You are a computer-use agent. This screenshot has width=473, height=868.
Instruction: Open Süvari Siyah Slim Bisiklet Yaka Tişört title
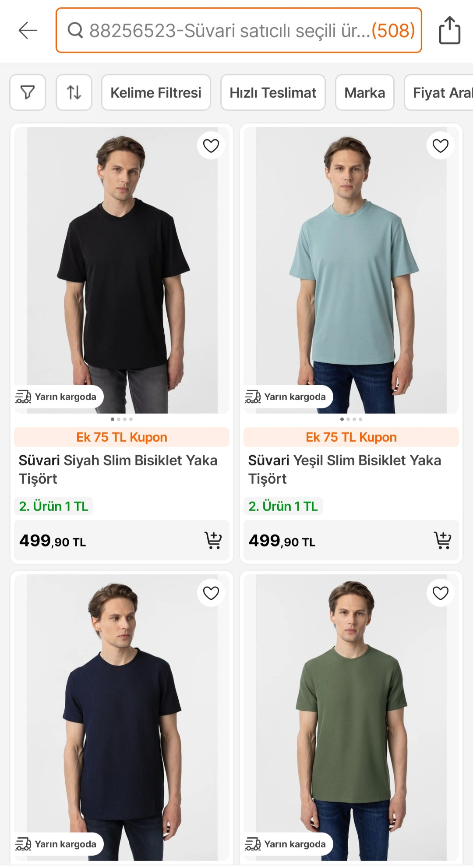118,469
